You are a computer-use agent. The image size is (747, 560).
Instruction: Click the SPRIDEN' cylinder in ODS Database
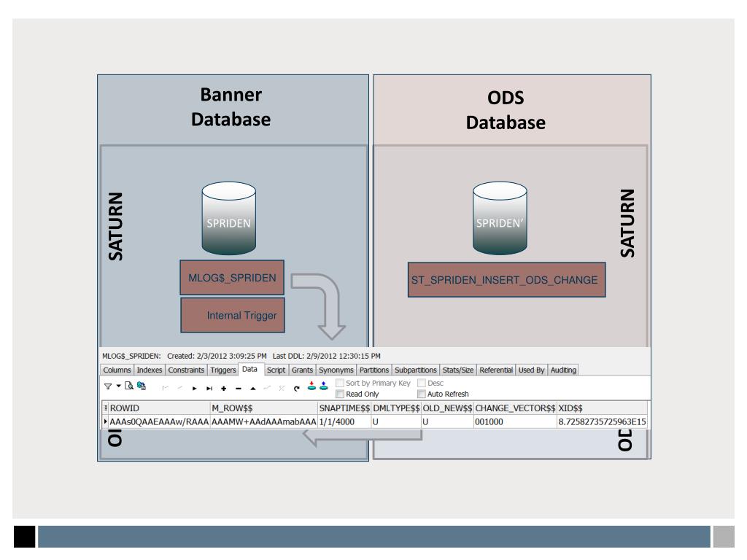tap(500, 218)
